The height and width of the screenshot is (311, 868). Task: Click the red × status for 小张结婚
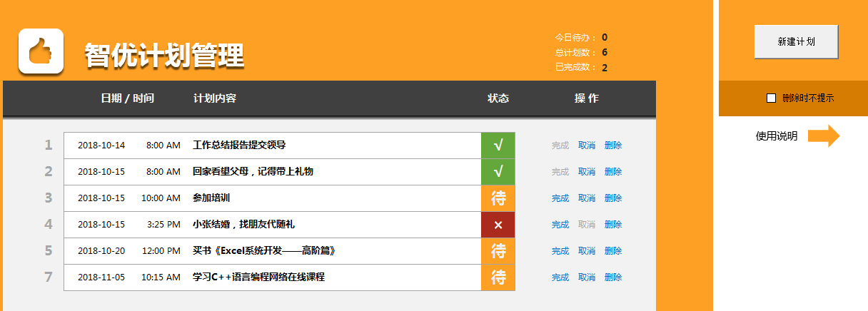pos(498,225)
